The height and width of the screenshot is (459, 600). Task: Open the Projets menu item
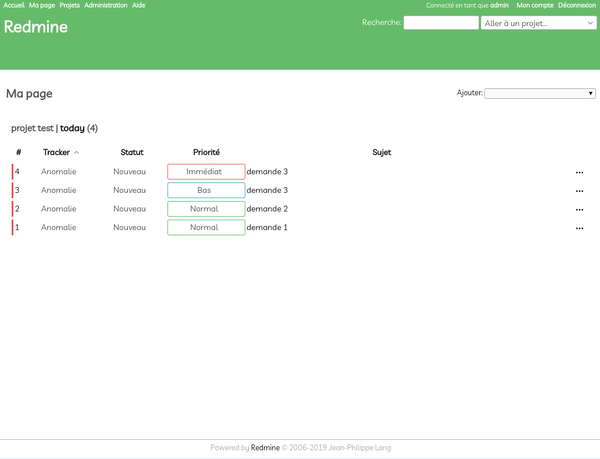point(69,5)
